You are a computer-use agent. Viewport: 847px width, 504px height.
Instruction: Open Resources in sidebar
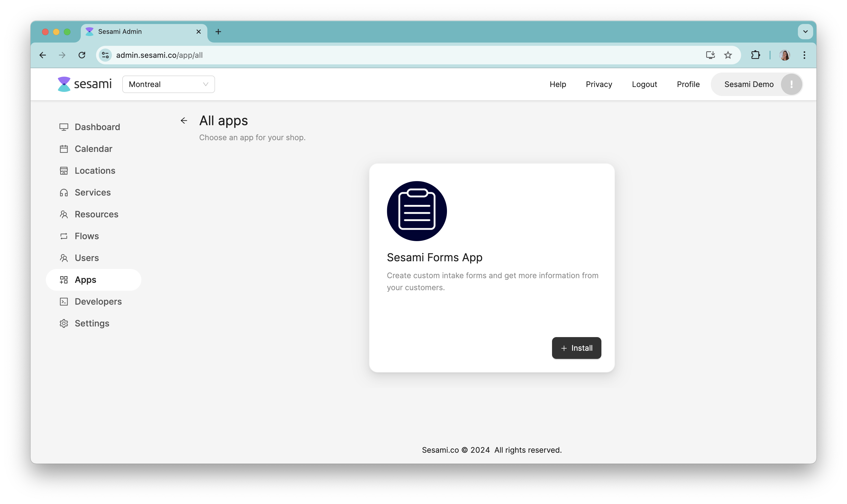[x=93, y=214]
